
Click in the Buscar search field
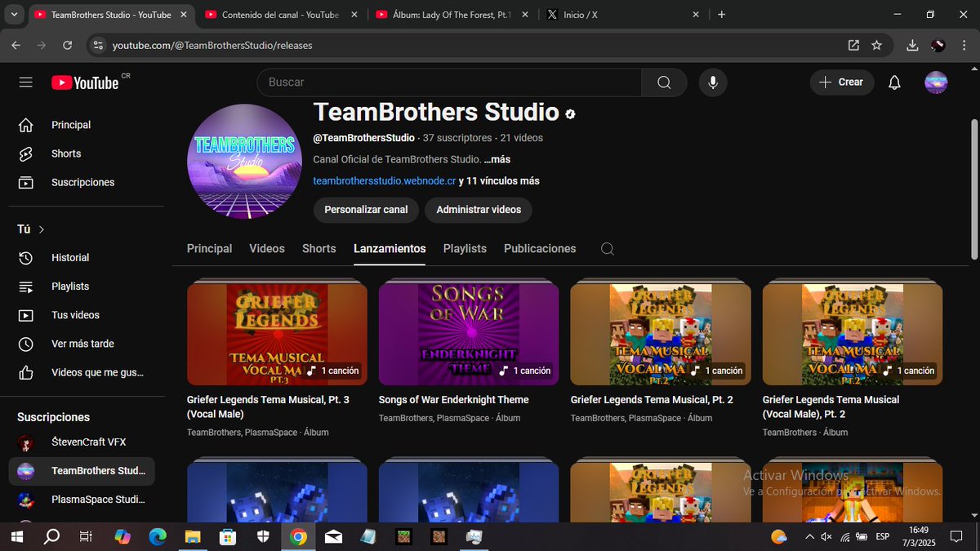pyautogui.click(x=449, y=82)
